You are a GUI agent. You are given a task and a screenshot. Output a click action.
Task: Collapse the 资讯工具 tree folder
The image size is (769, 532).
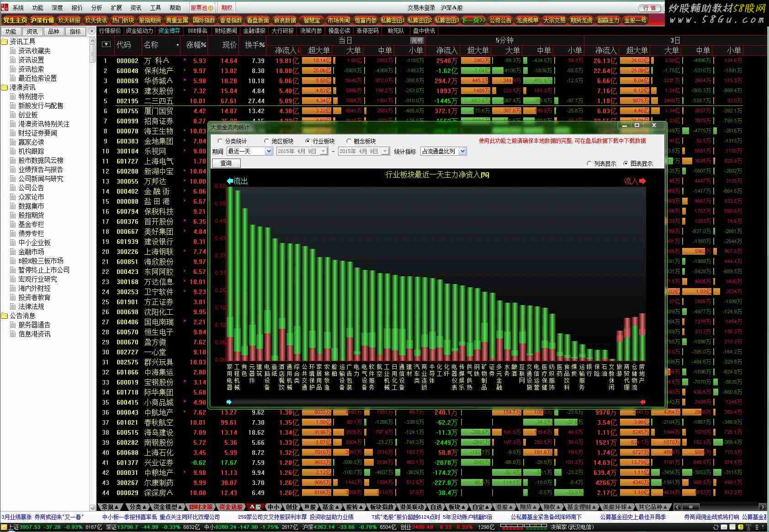pos(5,42)
